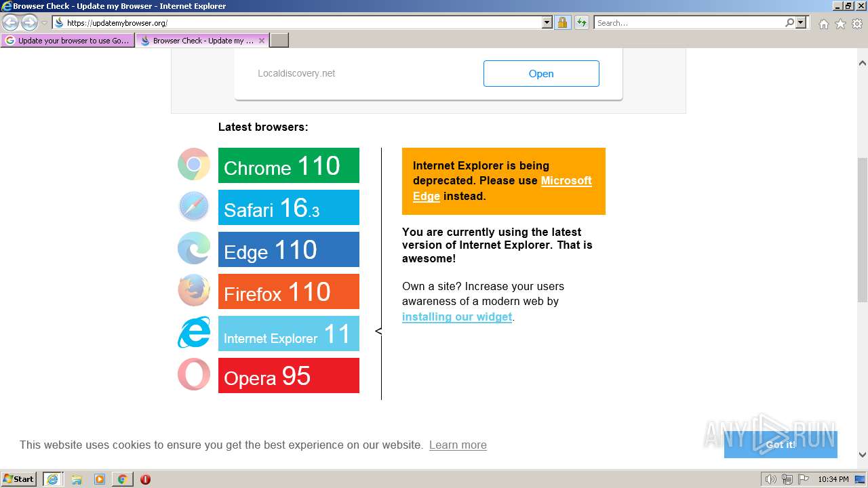The width and height of the screenshot is (868, 488).
Task: Start search with the magnifier icon
Action: [x=790, y=23]
